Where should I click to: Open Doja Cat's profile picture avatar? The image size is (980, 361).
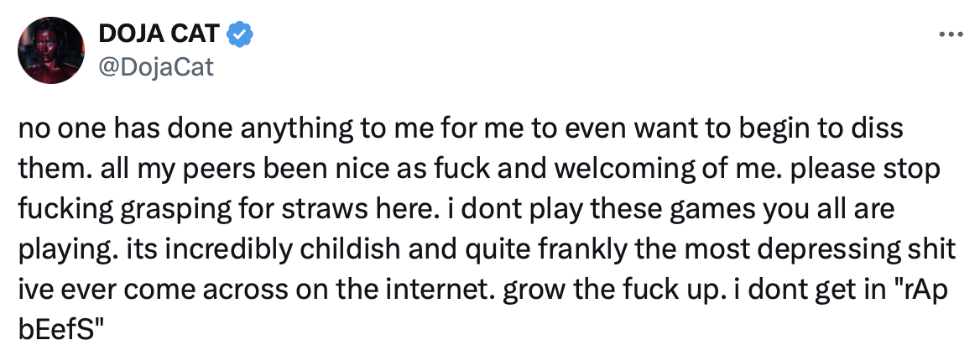pos(51,50)
